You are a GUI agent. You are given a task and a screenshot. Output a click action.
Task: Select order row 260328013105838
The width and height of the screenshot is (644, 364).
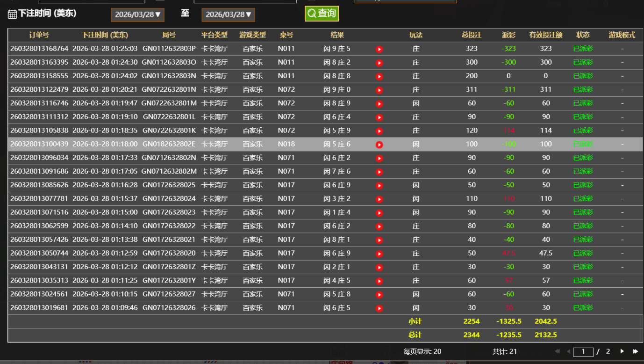coord(39,131)
